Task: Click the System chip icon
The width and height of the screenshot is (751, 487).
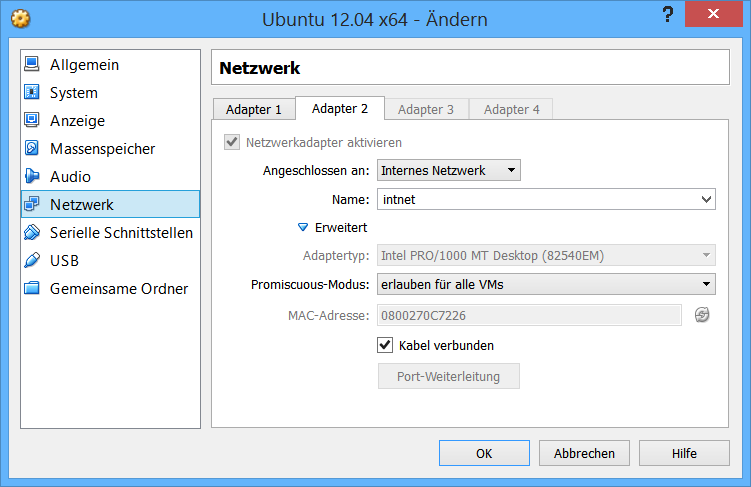Action: click(x=32, y=93)
